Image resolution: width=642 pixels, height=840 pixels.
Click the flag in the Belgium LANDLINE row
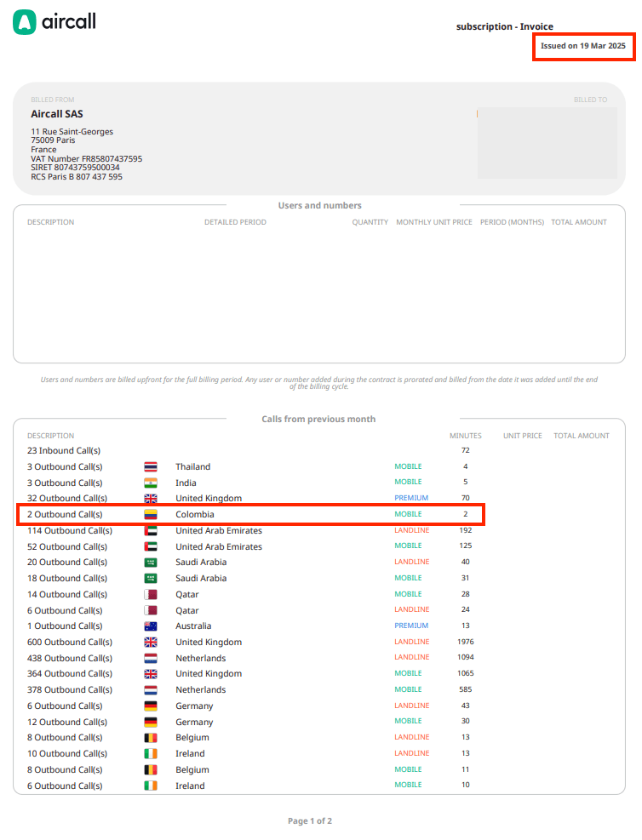151,738
